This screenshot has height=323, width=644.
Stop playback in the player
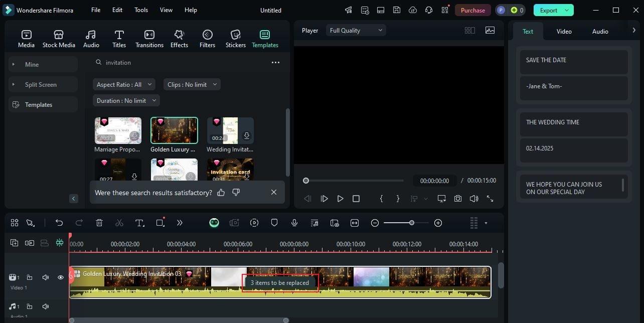(x=356, y=199)
